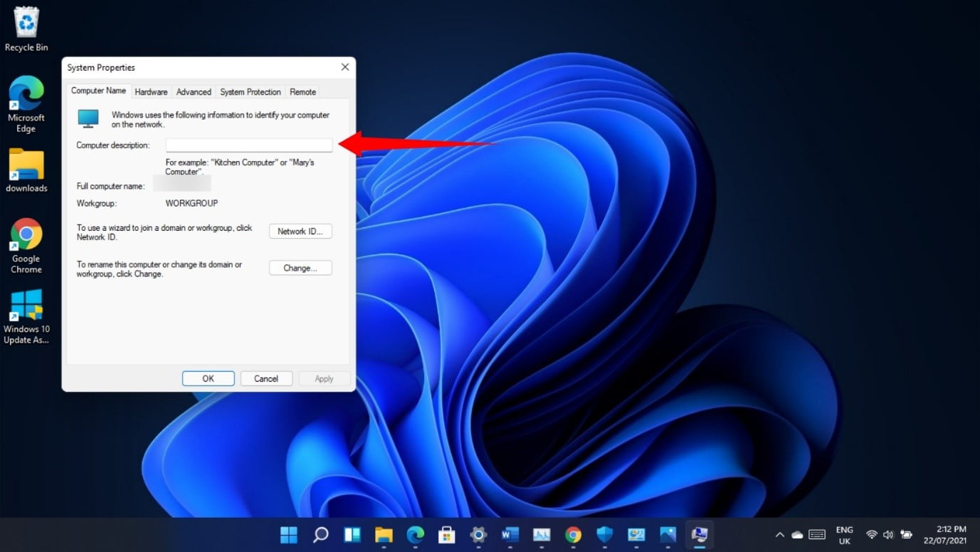The image size is (980, 552).
Task: Launch Excel from the taskbar
Action: [542, 535]
